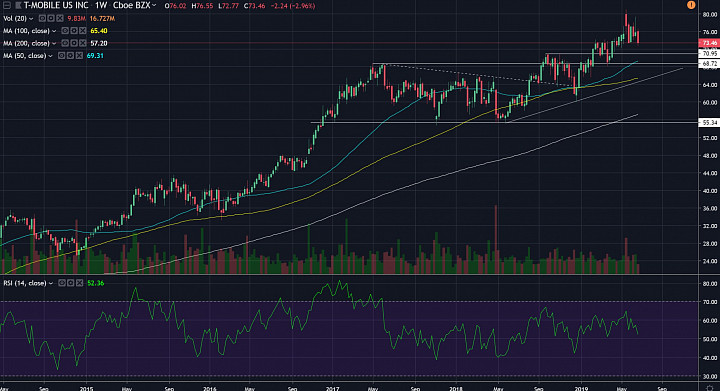Remove the MA (50, close) indicator

(79, 56)
